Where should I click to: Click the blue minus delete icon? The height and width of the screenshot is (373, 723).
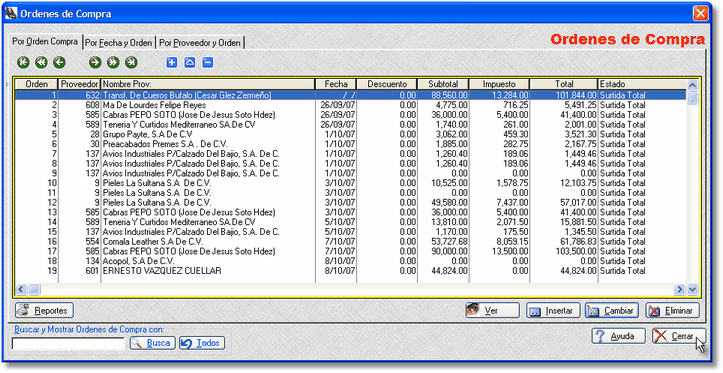click(x=207, y=62)
